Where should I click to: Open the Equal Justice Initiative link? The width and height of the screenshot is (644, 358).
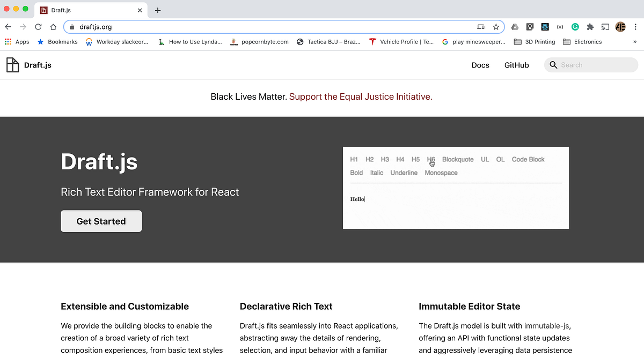(x=360, y=97)
